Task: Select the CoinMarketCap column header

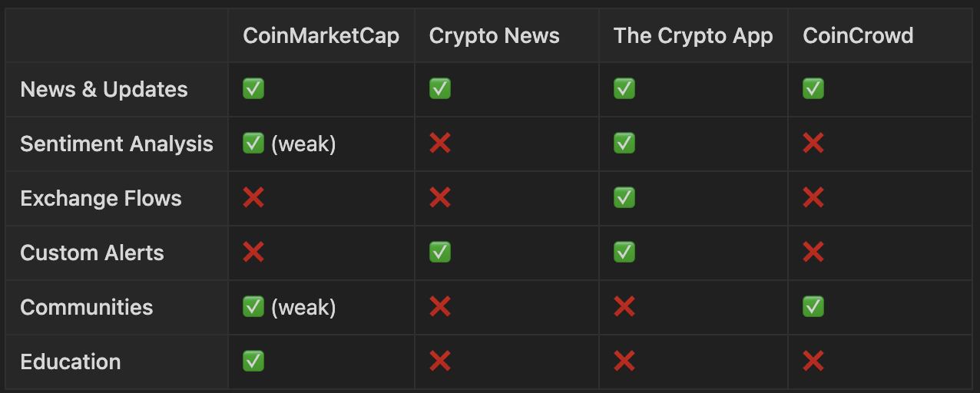Action: [321, 35]
